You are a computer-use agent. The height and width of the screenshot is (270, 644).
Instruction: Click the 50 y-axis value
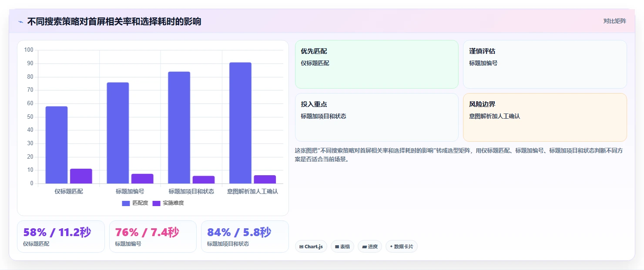click(x=30, y=117)
